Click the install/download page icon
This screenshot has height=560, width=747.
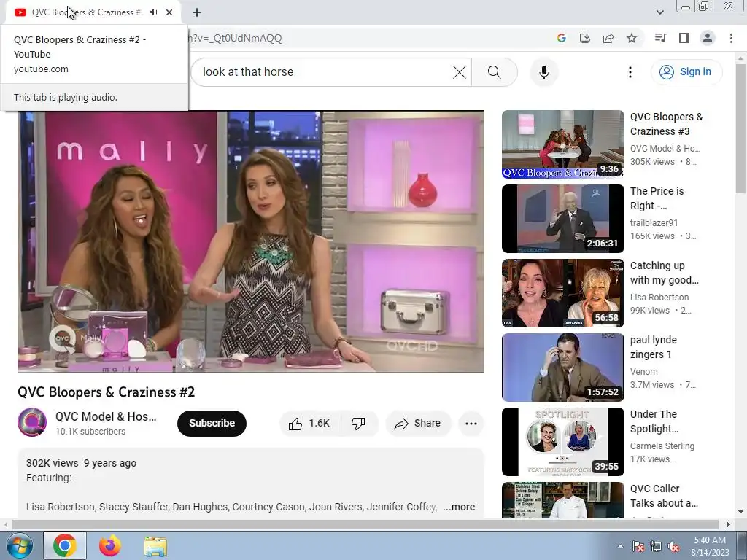pos(584,38)
